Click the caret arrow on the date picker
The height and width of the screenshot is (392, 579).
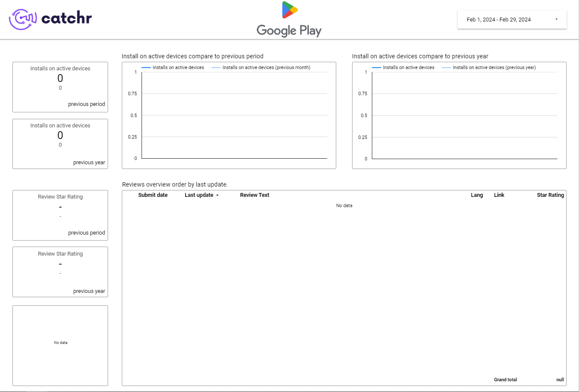[556, 19]
